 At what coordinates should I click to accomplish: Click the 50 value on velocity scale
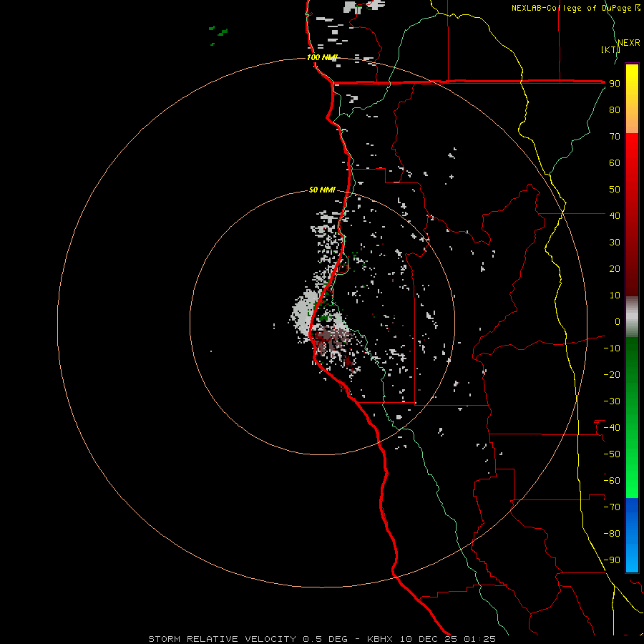pyautogui.click(x=615, y=190)
